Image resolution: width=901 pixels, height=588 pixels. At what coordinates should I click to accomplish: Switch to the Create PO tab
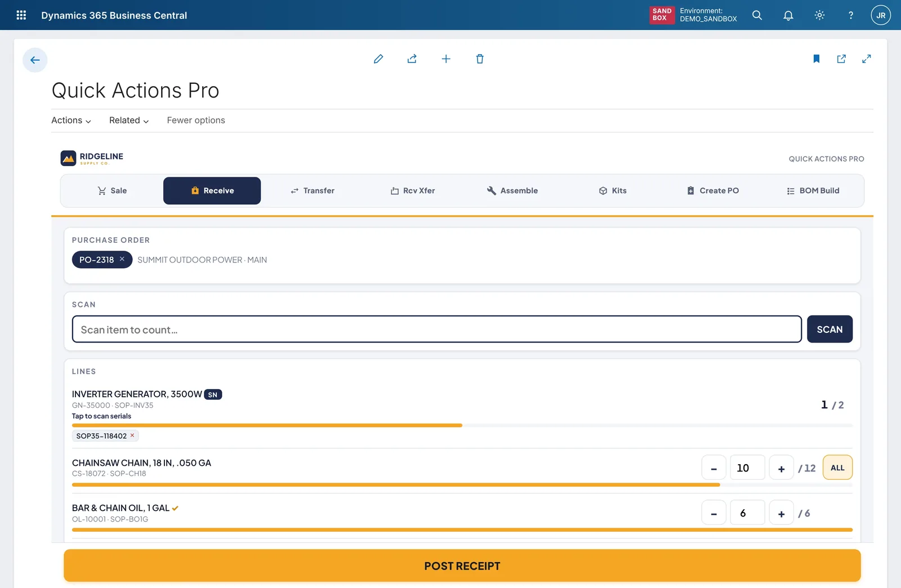[712, 191]
